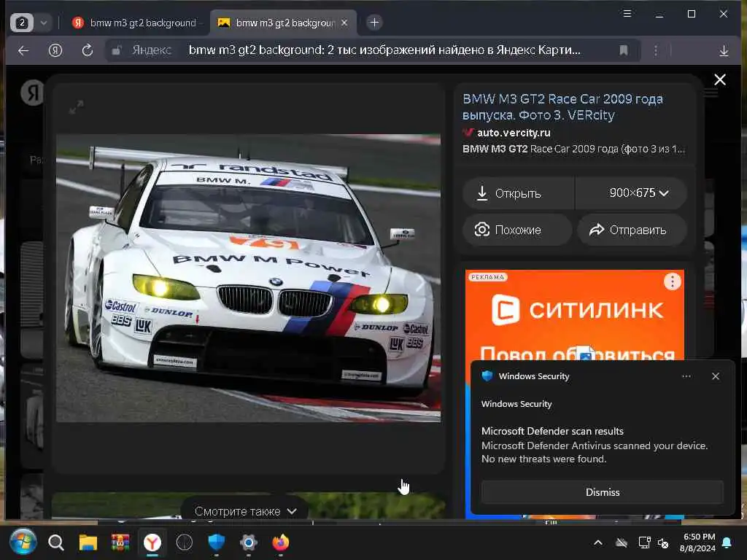
Task: Click the Ситилинк advertisement banner
Action: (575, 314)
